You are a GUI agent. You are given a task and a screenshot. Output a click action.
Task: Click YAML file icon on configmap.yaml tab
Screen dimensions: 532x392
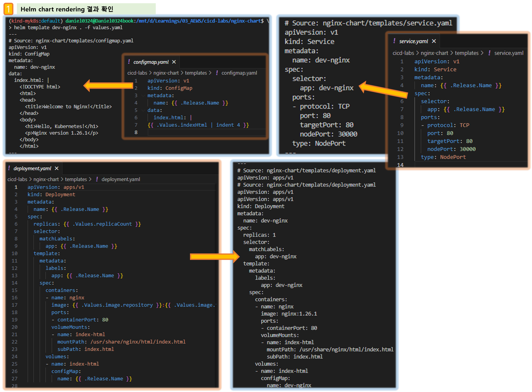tap(129, 62)
